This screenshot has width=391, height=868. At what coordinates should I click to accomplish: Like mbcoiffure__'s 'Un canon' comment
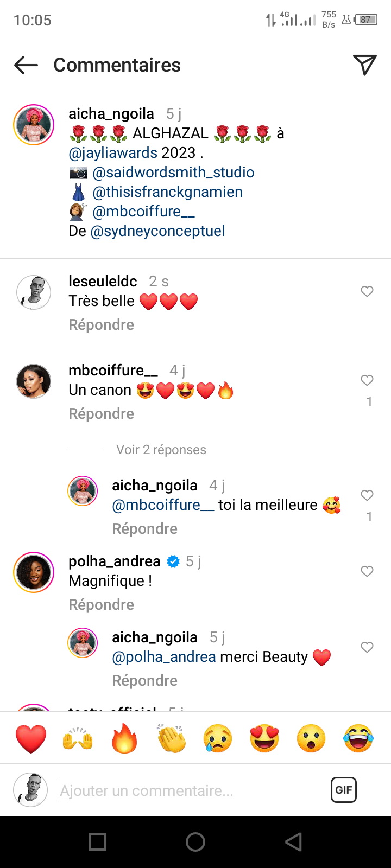(367, 380)
